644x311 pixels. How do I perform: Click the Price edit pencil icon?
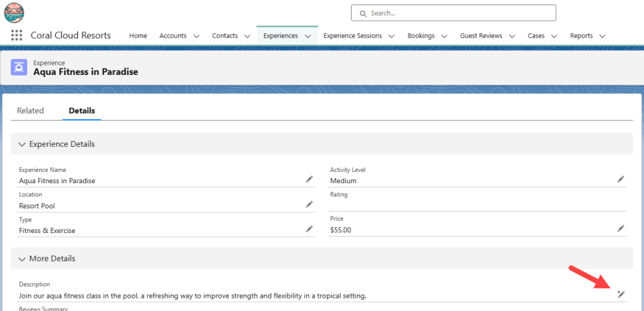(x=621, y=229)
